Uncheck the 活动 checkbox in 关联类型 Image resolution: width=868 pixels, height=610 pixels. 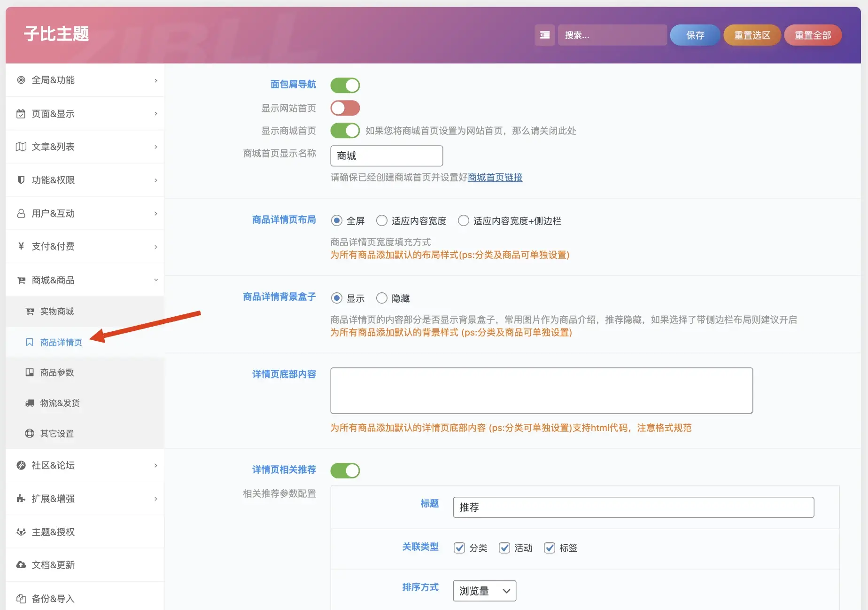click(504, 548)
